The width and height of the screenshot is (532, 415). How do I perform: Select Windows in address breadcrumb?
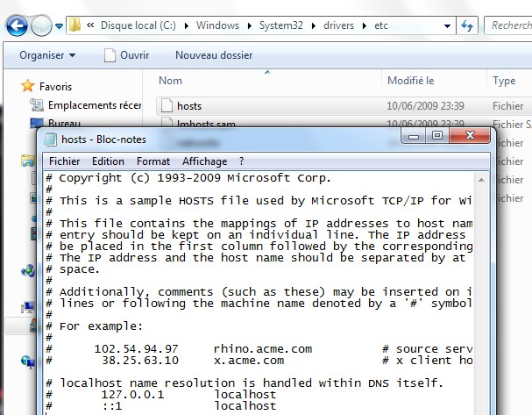click(217, 25)
